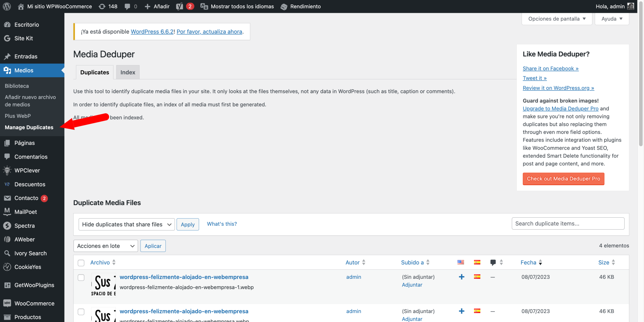Click Adjuntar link in first row
Image resolution: width=644 pixels, height=322 pixels.
click(412, 285)
